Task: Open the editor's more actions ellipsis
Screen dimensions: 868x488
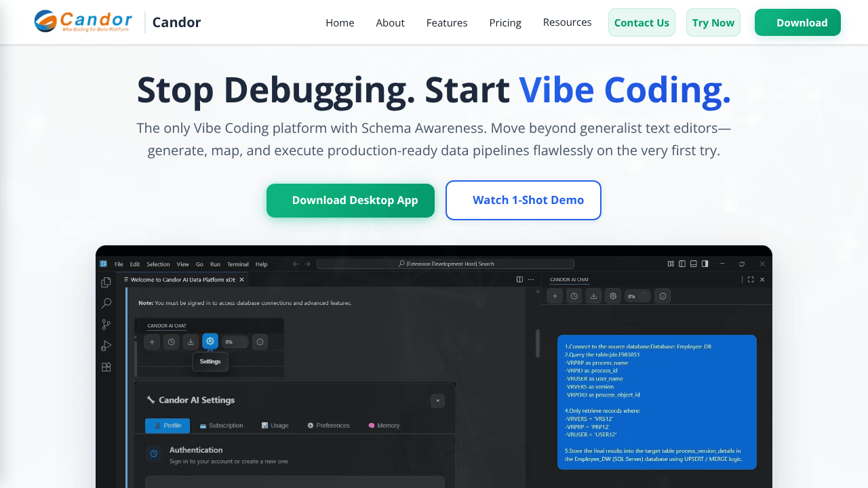Action: click(x=531, y=279)
